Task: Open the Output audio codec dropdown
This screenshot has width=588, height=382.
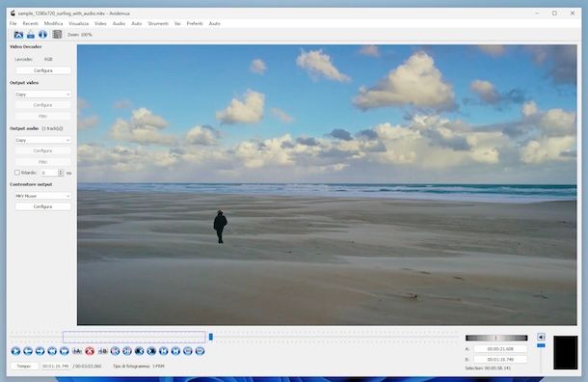Action: tap(42, 140)
